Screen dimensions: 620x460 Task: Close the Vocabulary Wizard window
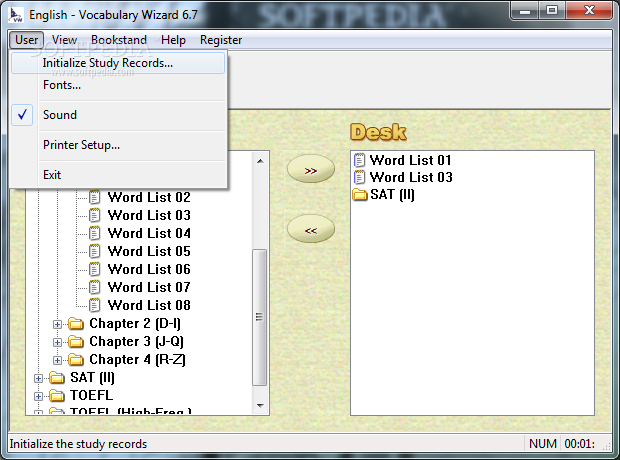click(x=589, y=10)
